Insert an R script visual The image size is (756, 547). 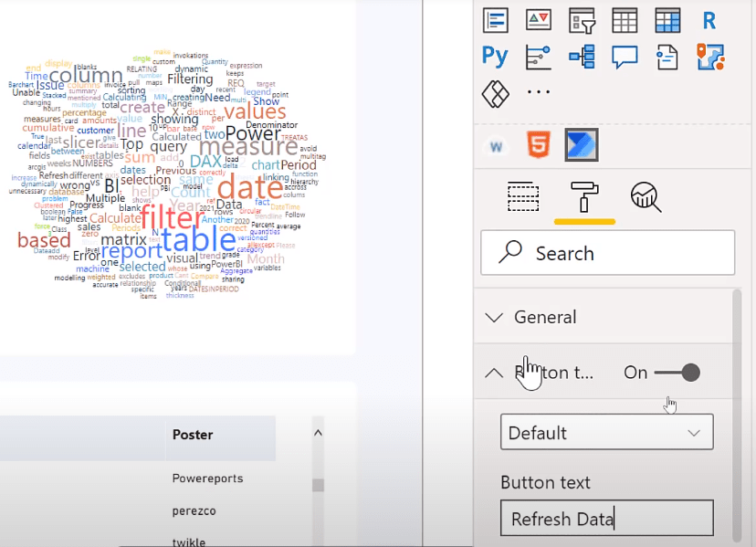[x=709, y=21]
